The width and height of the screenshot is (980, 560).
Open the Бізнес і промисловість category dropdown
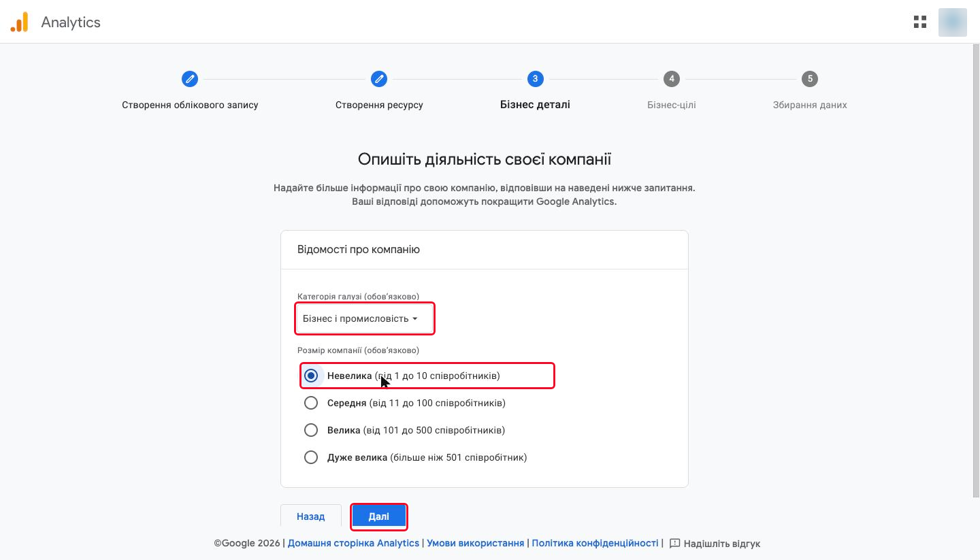coord(365,319)
